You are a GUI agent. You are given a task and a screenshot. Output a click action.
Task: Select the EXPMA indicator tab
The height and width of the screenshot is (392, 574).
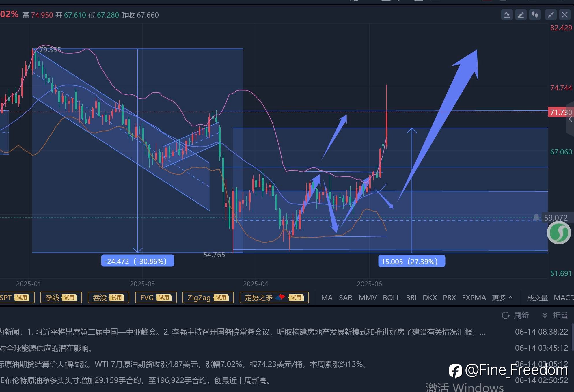coord(474,298)
